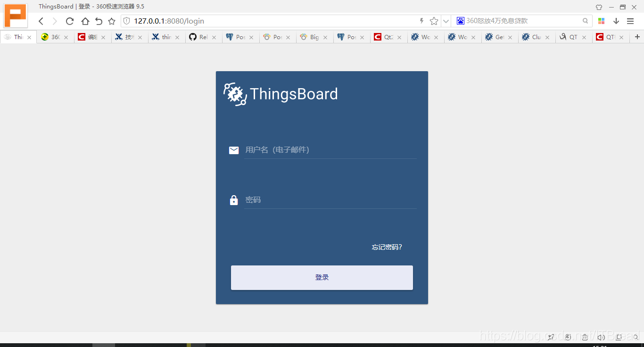Toggle the speaker mute icon in status bar

(601, 337)
